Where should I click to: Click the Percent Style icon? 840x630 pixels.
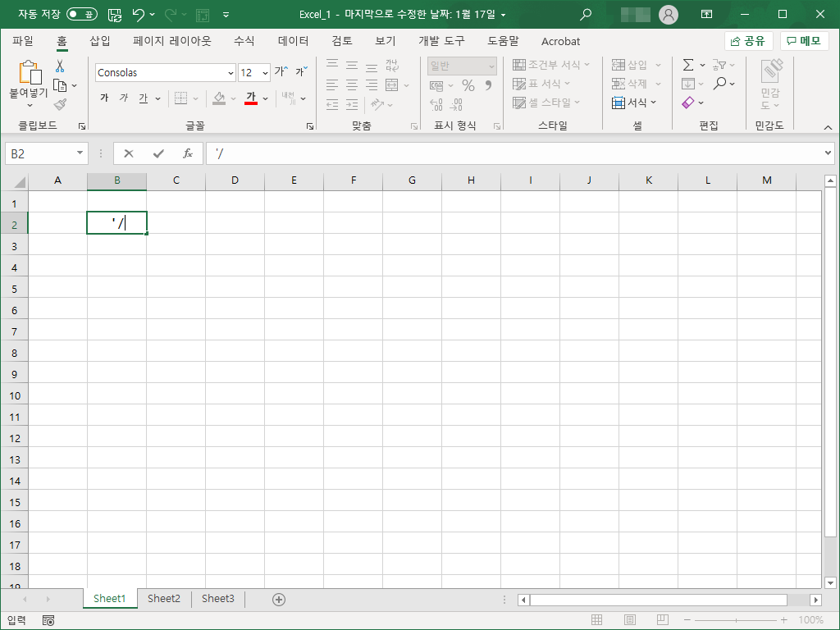(468, 85)
